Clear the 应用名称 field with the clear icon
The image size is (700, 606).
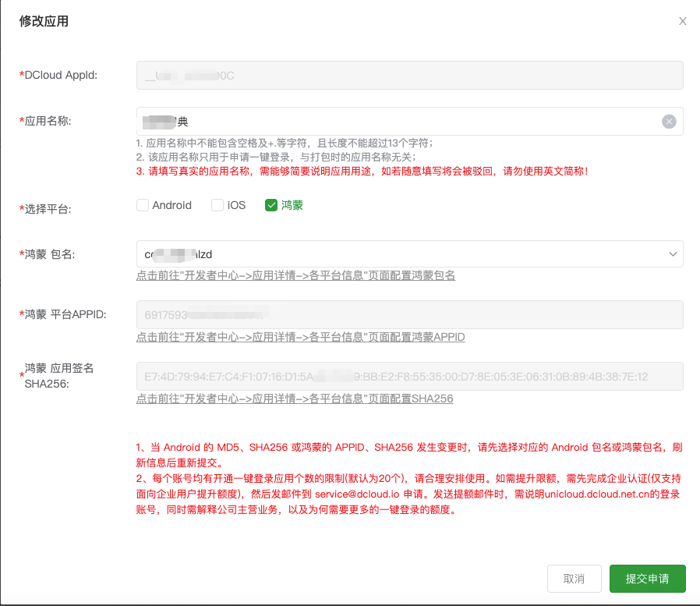tap(668, 121)
